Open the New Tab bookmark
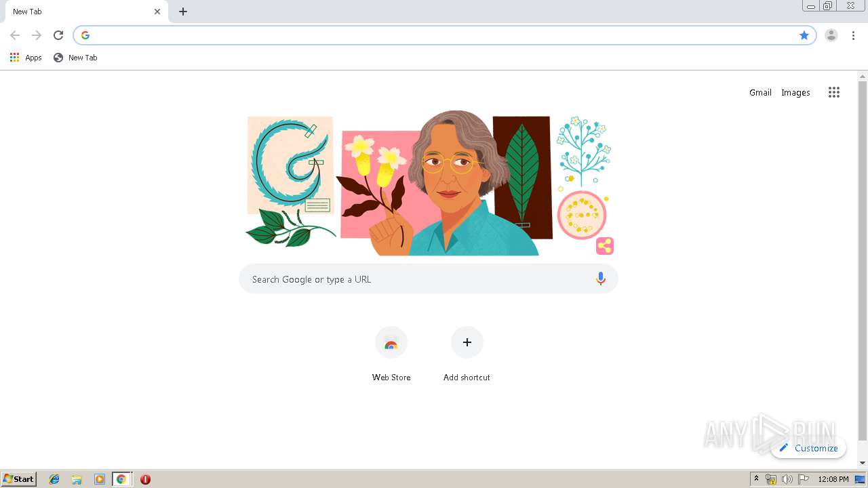 coord(75,58)
